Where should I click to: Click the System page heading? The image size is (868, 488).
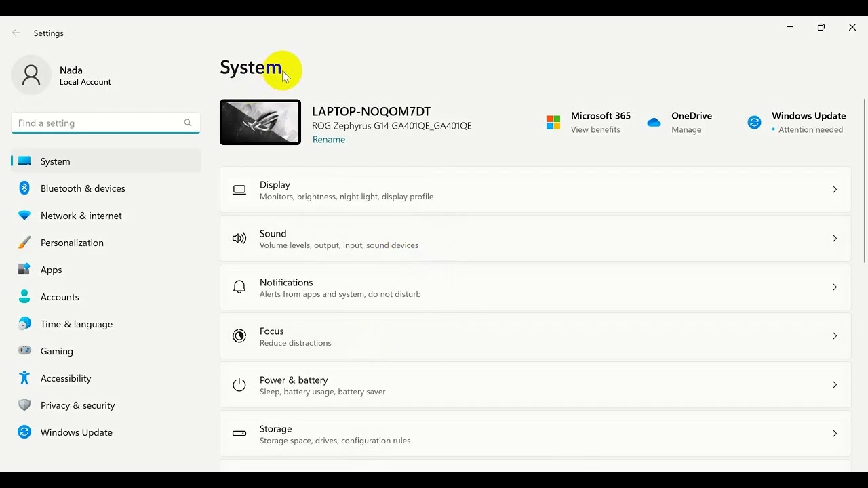(x=251, y=67)
